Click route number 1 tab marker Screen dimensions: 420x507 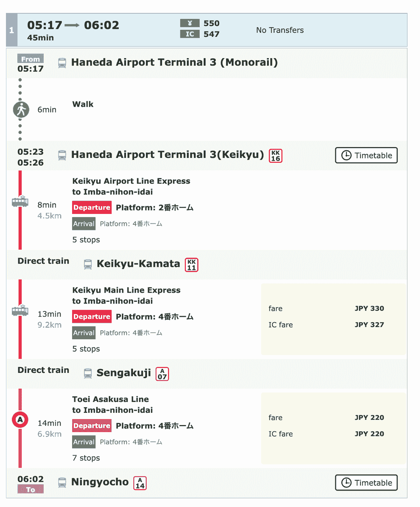point(12,30)
